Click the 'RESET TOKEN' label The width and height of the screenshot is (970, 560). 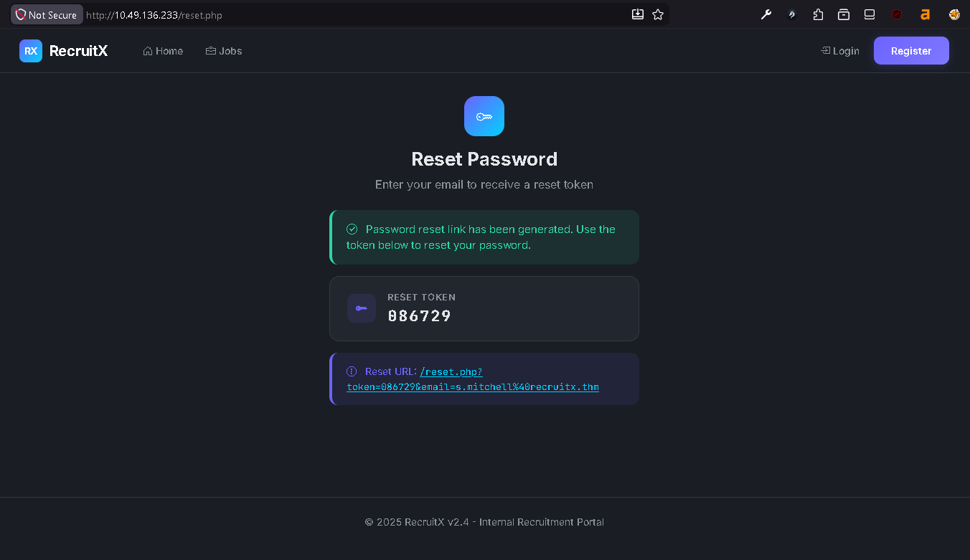(x=421, y=297)
